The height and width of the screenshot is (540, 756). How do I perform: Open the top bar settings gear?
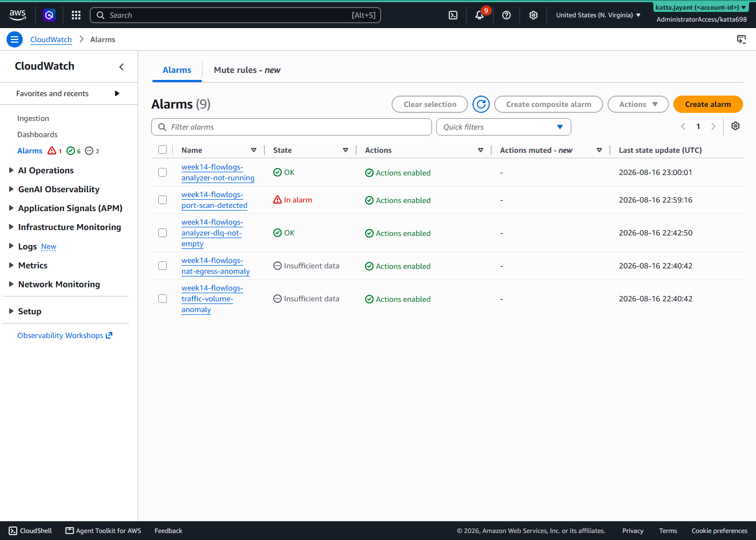click(x=534, y=15)
